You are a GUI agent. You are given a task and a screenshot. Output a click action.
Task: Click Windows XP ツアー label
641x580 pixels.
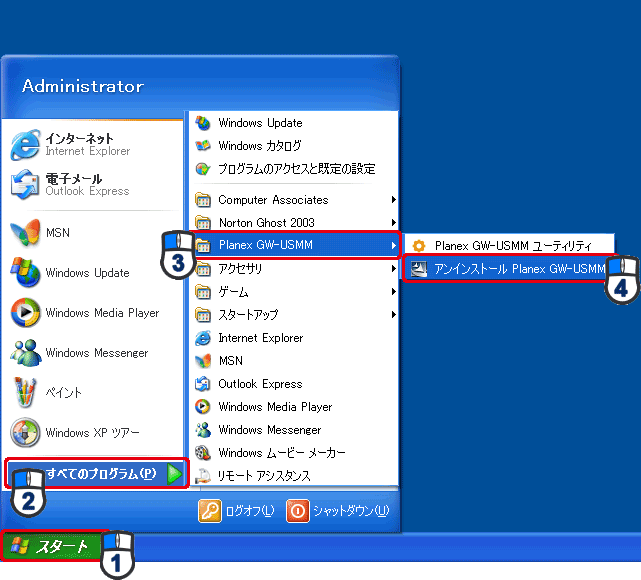(92, 432)
